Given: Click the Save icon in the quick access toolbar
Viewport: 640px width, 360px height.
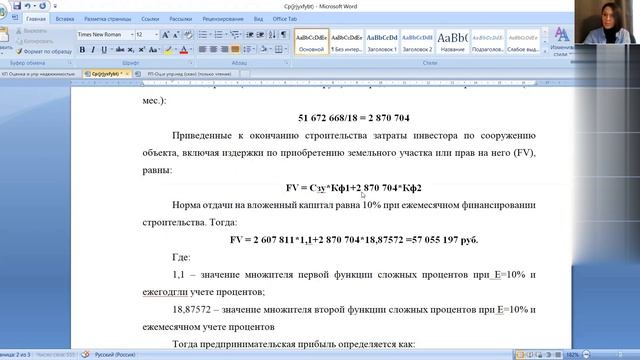Looking at the screenshot, I should (x=17, y=6).
